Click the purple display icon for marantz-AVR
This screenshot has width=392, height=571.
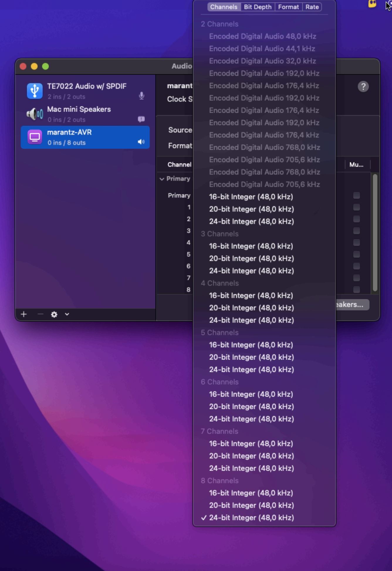pos(35,137)
